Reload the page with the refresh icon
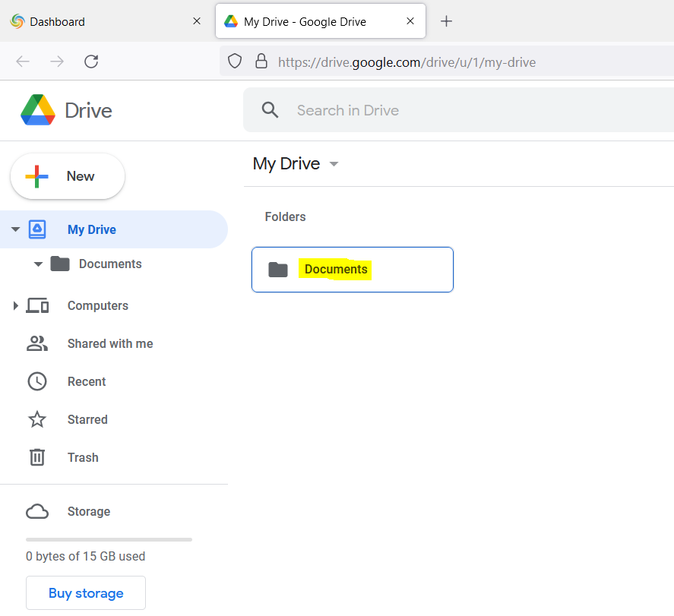Image resolution: width=674 pixels, height=616 pixels. (x=91, y=62)
